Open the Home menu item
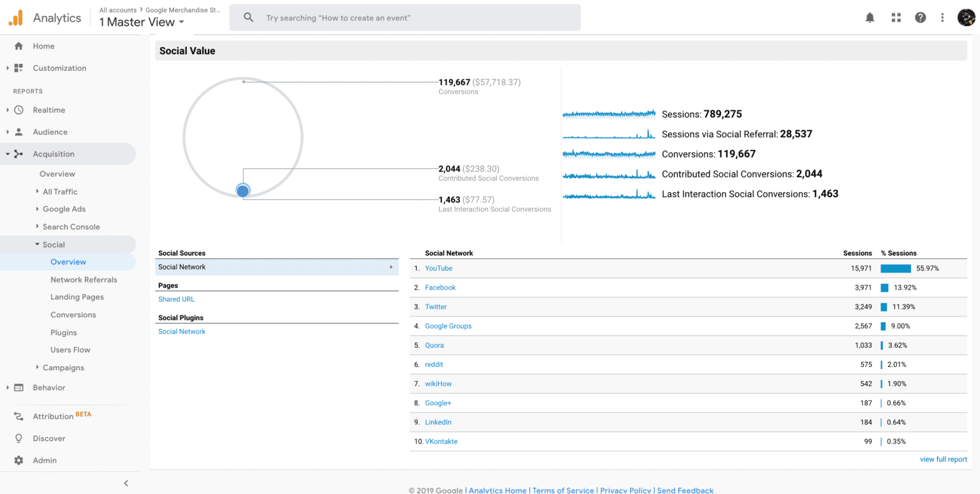Viewport: 980px width, 494px height. [x=43, y=46]
